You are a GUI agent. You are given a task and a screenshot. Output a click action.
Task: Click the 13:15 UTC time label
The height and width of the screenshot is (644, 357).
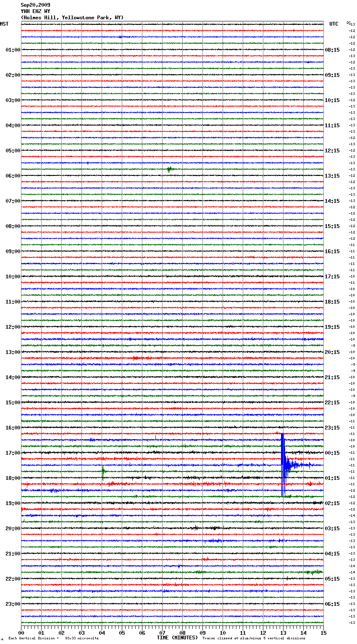(332, 176)
